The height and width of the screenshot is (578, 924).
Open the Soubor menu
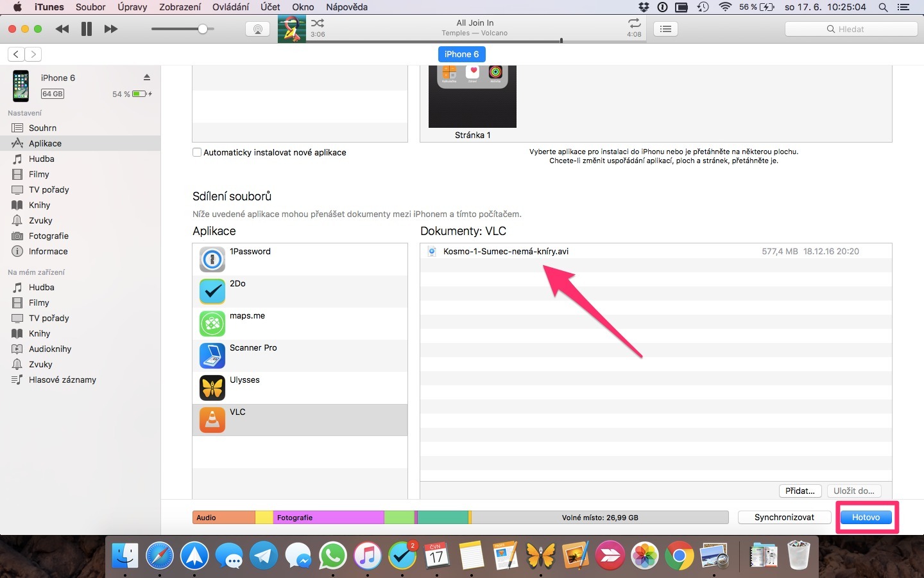point(90,7)
